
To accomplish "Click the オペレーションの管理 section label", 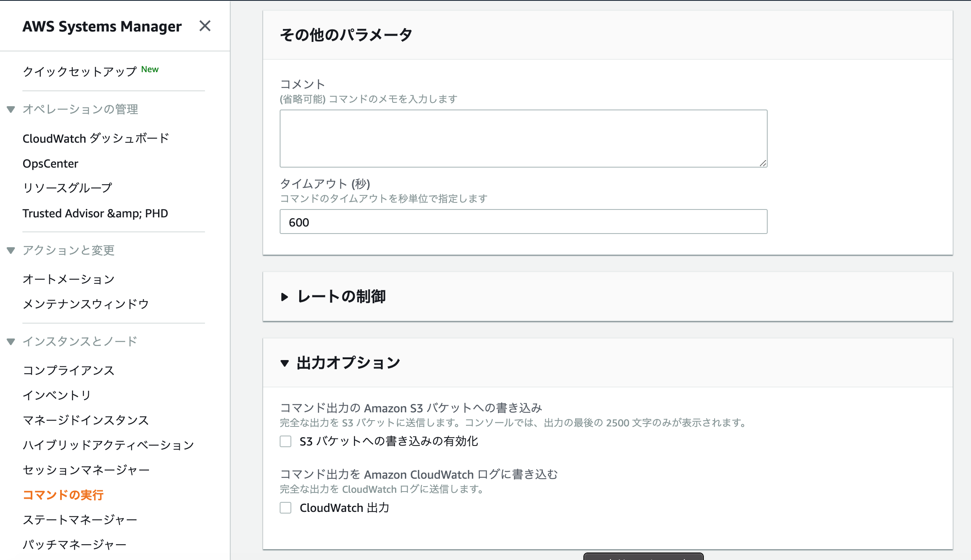I will click(81, 109).
